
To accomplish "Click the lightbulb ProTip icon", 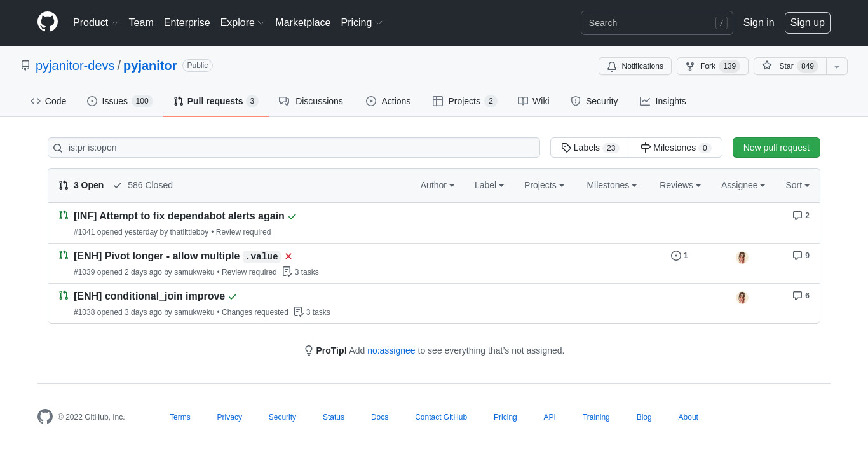I will click(309, 350).
